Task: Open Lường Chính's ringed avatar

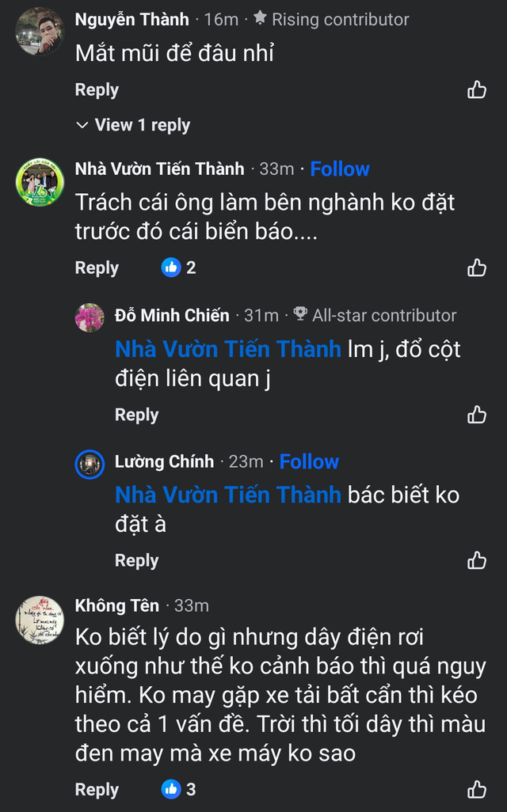Action: (90, 464)
